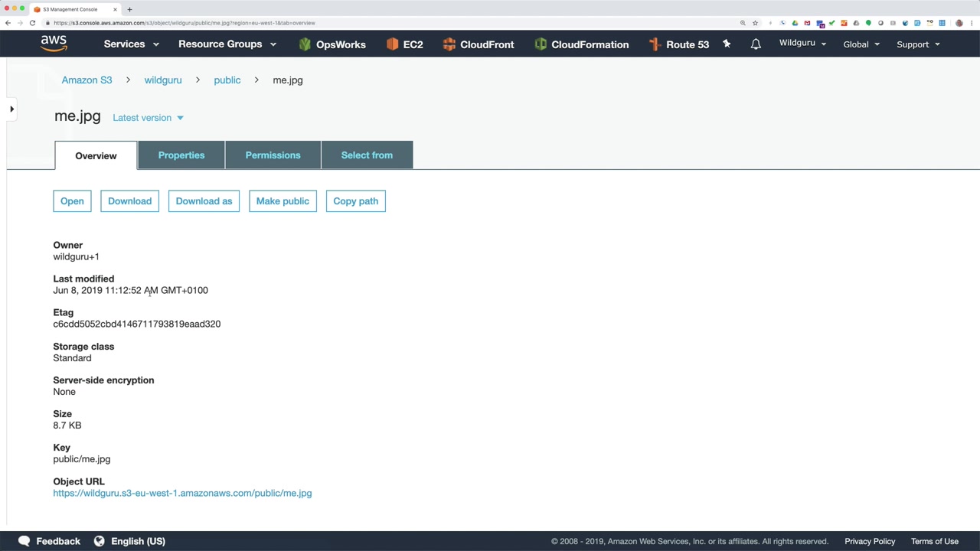Click the browser zoom magnifier icon
Image resolution: width=980 pixels, height=551 pixels.
pyautogui.click(x=743, y=23)
